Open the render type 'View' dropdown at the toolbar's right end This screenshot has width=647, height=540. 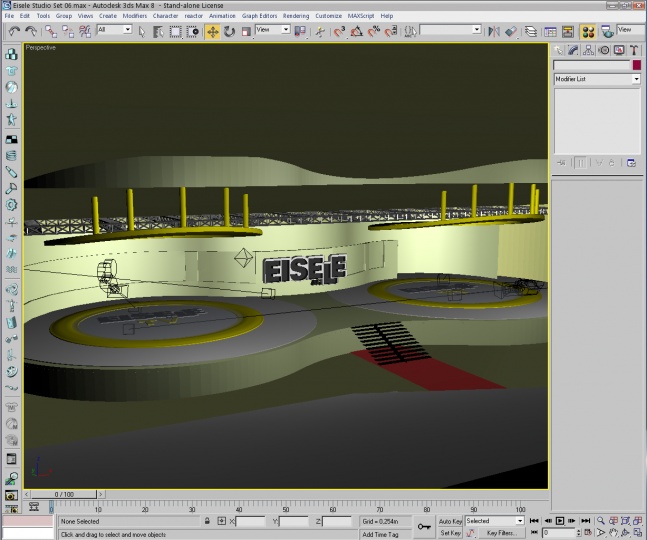631,29
